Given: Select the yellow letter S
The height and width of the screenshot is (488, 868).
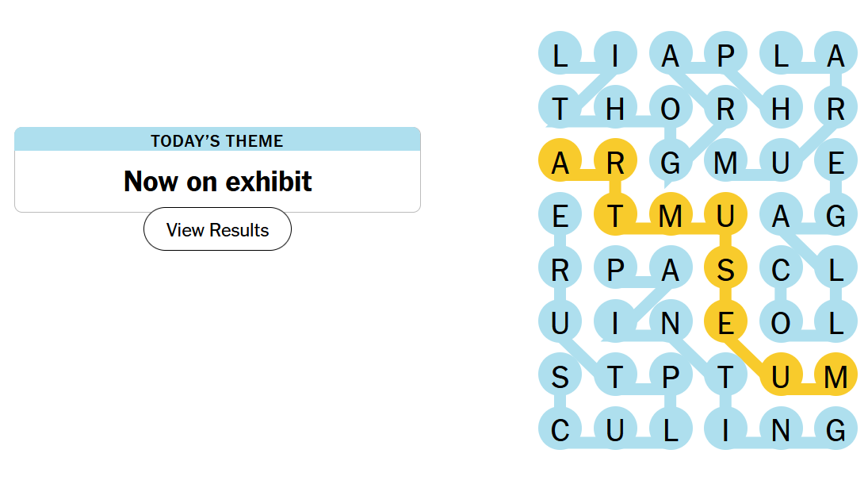Looking at the screenshot, I should click(x=725, y=270).
